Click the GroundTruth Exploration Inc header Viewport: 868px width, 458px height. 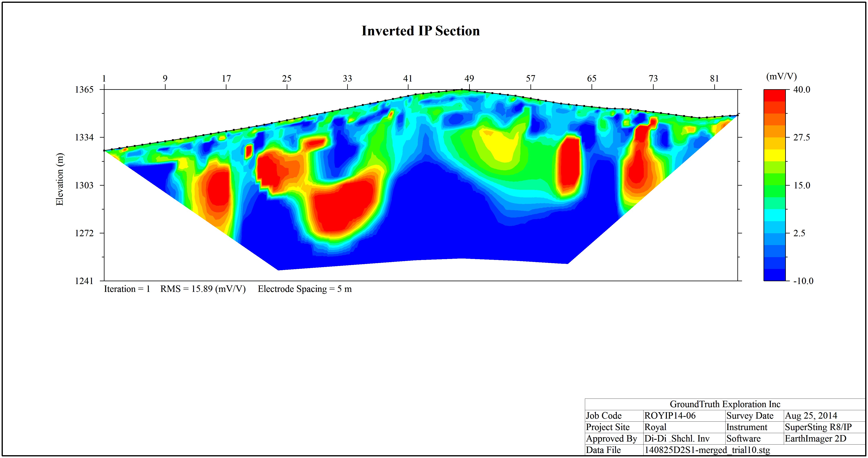[x=725, y=404]
